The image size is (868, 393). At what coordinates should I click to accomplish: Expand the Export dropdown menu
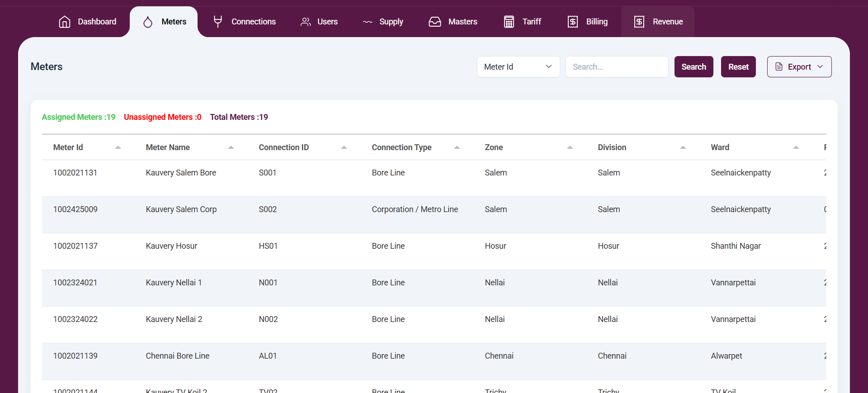(x=799, y=67)
